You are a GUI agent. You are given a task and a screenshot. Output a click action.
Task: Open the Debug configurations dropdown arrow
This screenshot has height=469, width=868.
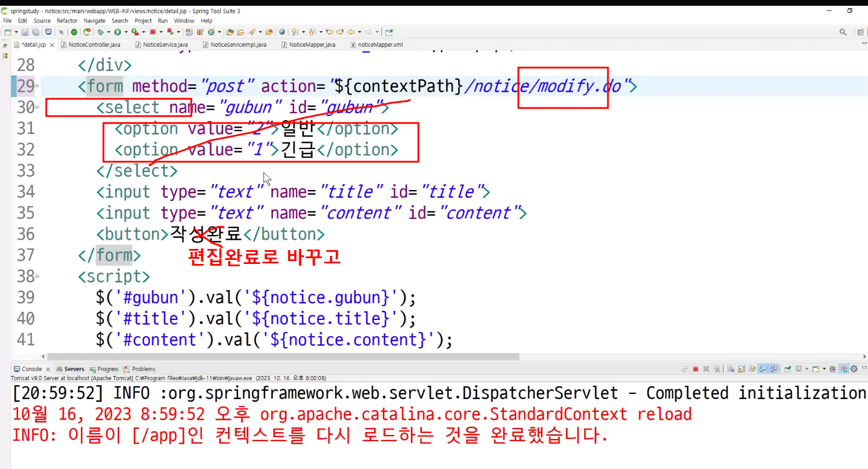[x=109, y=32]
